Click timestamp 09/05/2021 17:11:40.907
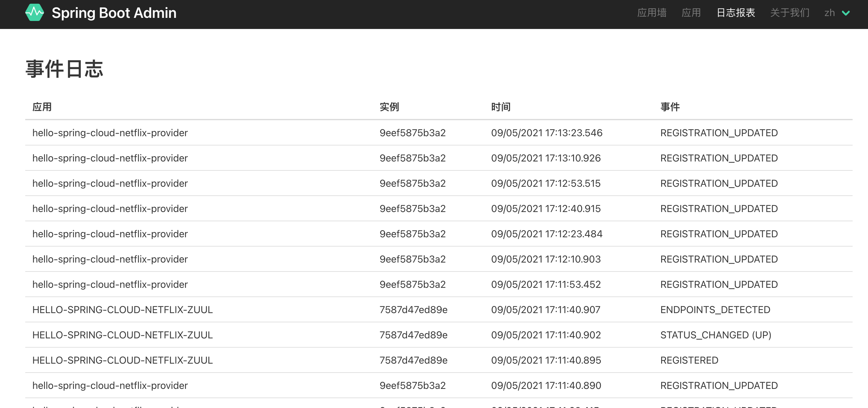 coord(546,310)
